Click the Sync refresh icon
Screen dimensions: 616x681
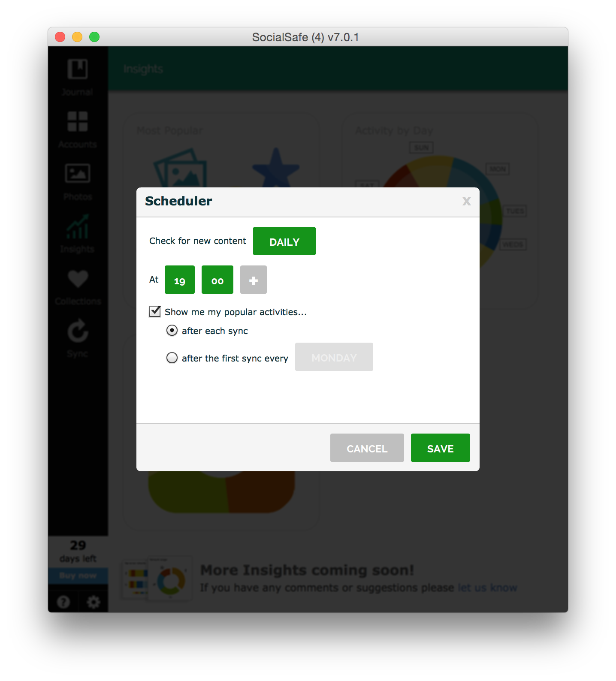pyautogui.click(x=78, y=331)
